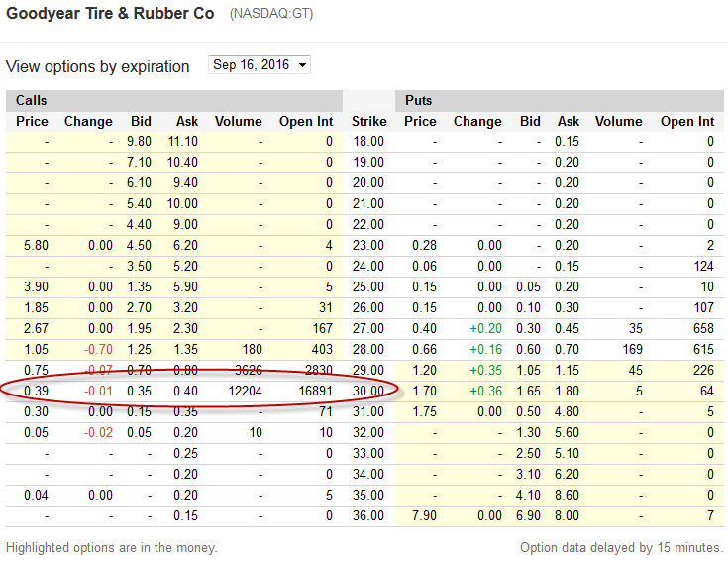Select the call ask 11.10
The width and height of the screenshot is (728, 564).
pos(183,141)
